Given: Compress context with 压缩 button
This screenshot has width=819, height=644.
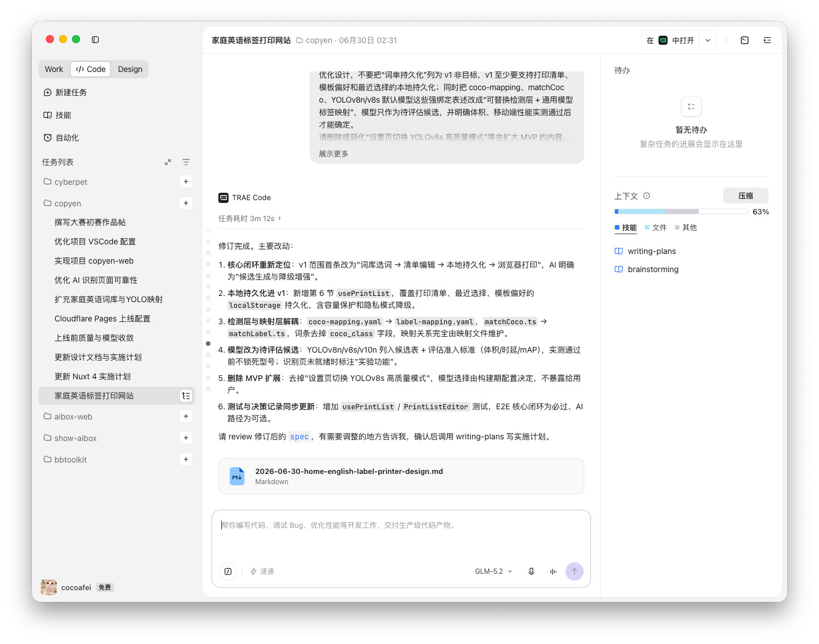Looking at the screenshot, I should [746, 196].
